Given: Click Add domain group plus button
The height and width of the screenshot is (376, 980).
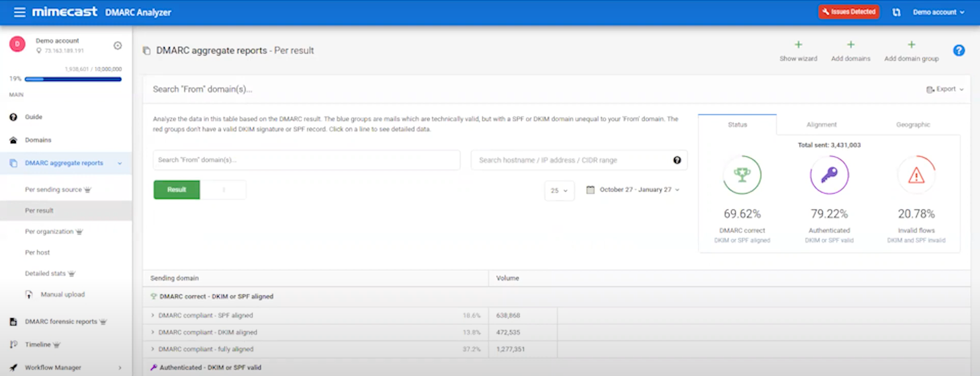Looking at the screenshot, I should click(x=911, y=51).
